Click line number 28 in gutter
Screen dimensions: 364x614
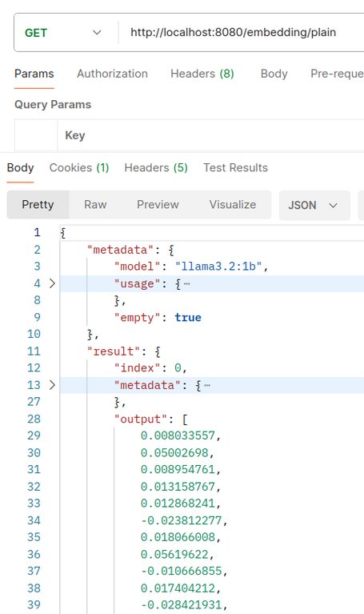(34, 419)
